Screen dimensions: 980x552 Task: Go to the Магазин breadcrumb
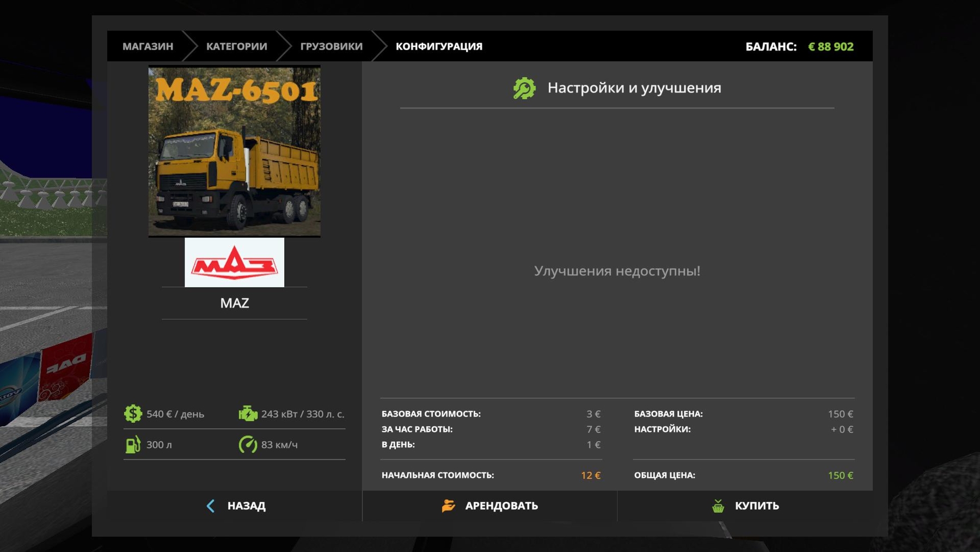(148, 46)
